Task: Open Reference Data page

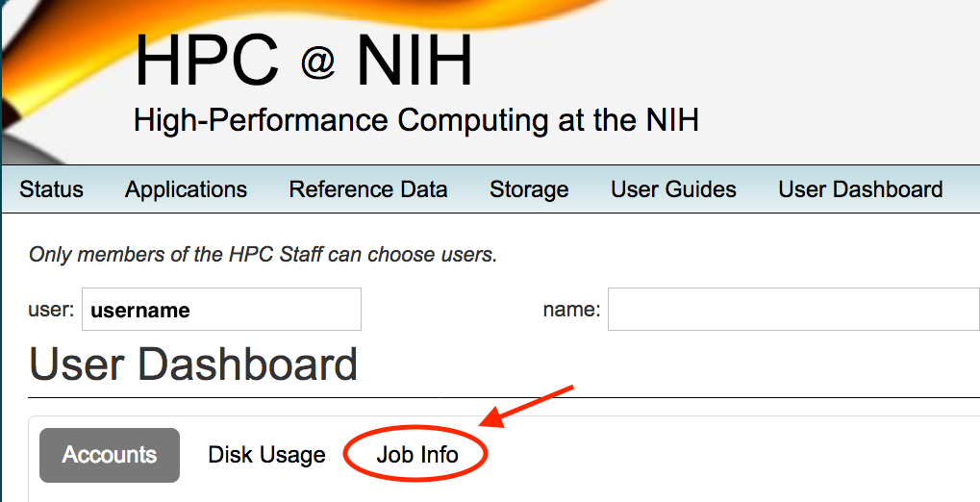Action: click(x=368, y=189)
